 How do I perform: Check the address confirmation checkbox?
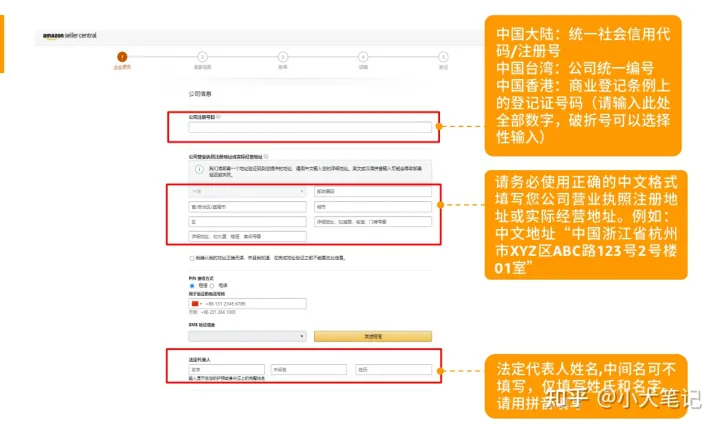click(191, 258)
